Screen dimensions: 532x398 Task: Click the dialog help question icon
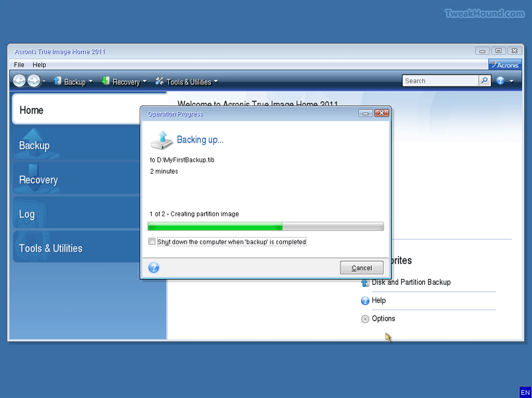pos(154,268)
